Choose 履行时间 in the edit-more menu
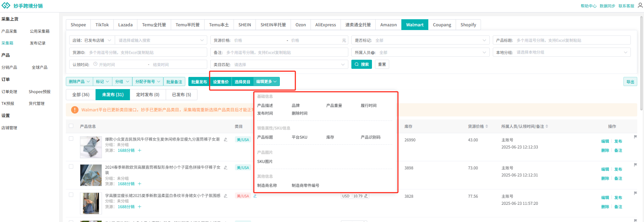Viewport: 644px width, 222px height. (x=369, y=106)
